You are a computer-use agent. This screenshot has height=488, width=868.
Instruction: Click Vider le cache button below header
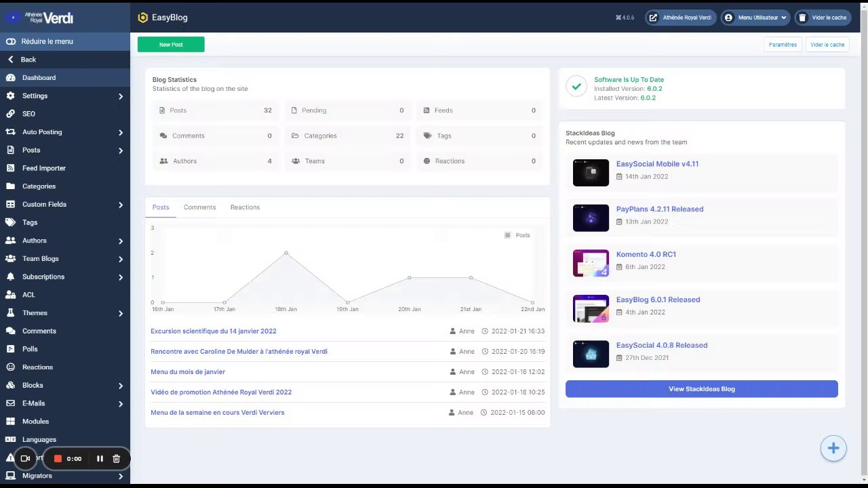(827, 45)
